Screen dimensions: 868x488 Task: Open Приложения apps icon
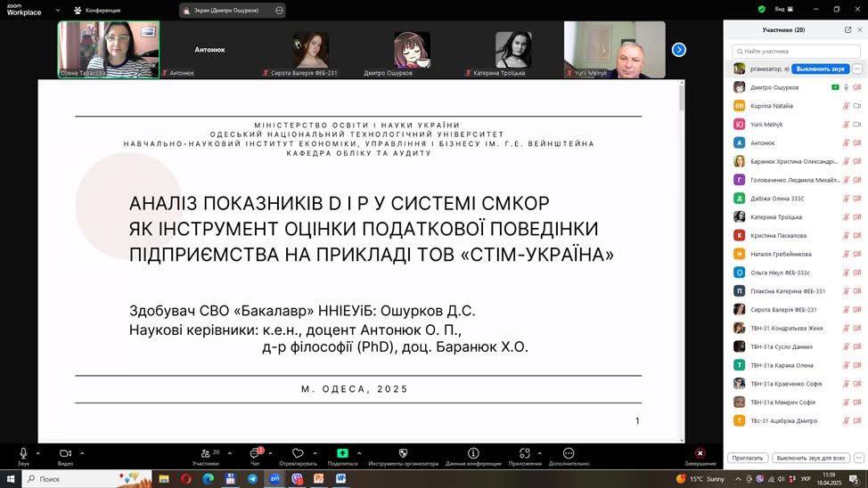coord(525,453)
